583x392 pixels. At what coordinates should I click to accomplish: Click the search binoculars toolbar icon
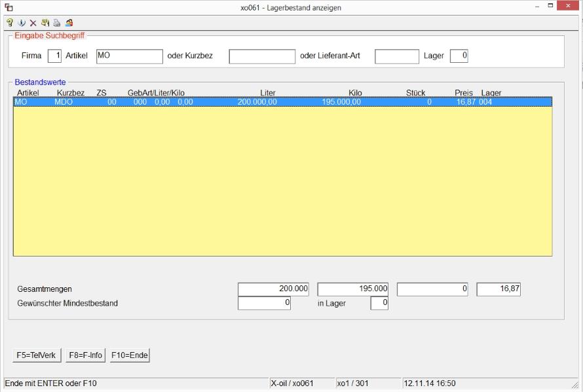click(x=45, y=23)
